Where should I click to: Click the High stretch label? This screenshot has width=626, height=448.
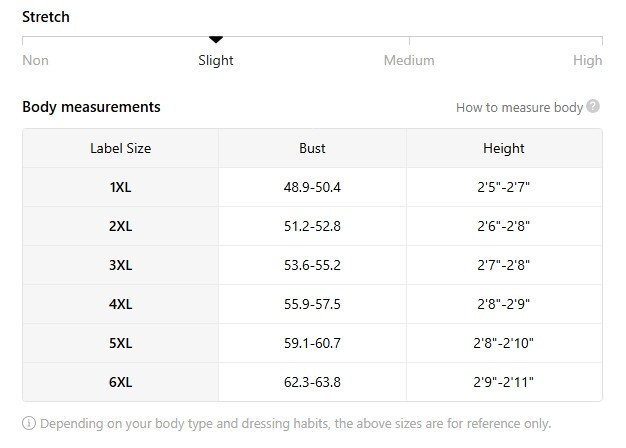click(x=587, y=60)
